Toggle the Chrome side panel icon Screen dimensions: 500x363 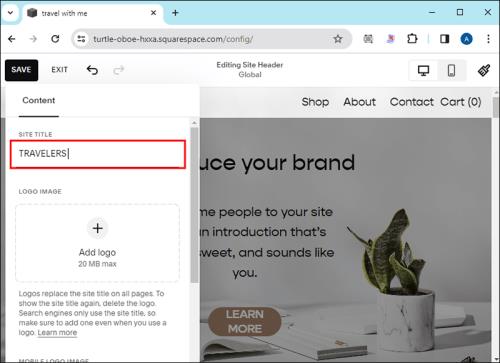coord(444,39)
